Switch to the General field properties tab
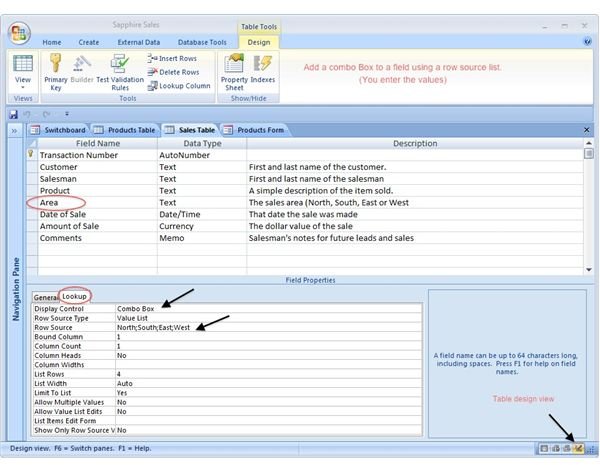The image size is (600, 465). tap(46, 297)
